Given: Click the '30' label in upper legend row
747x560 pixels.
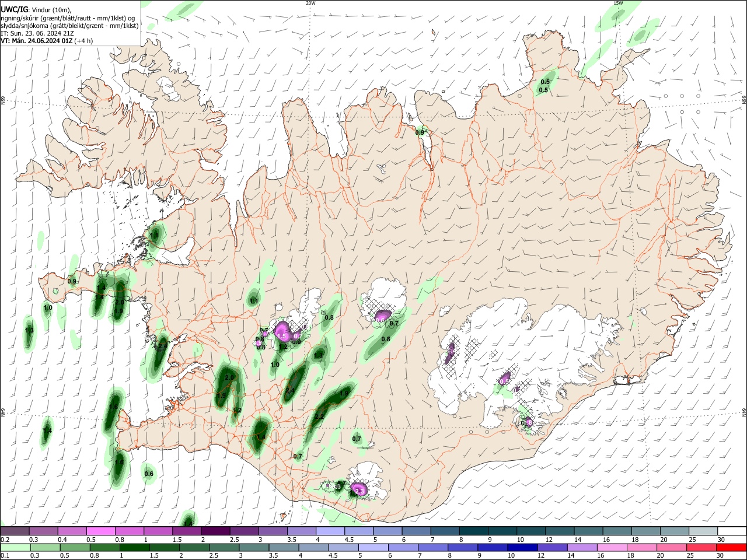Looking at the screenshot, I should pyautogui.click(x=721, y=540).
